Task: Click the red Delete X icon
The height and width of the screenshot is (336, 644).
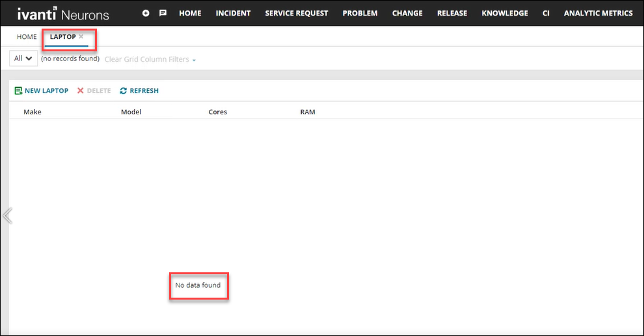Action: click(x=81, y=91)
